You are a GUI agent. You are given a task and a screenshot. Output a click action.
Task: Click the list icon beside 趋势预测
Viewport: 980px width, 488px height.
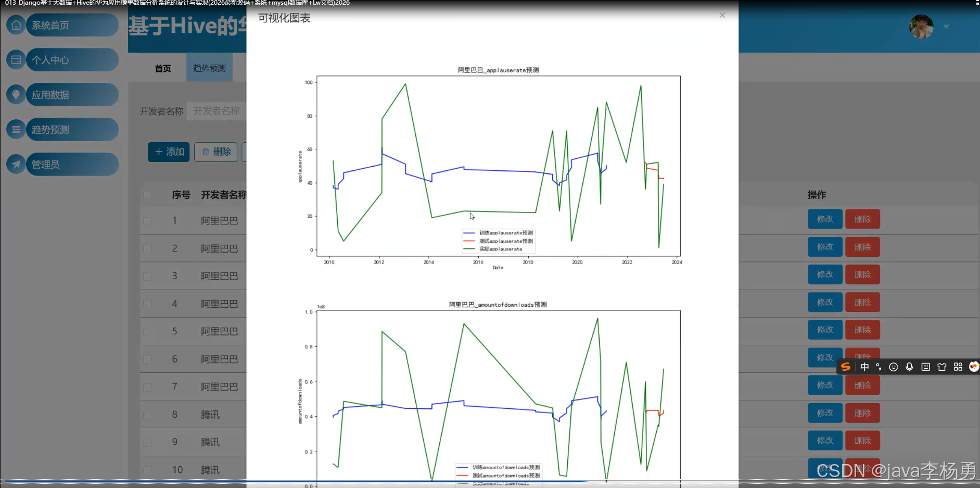click(16, 130)
